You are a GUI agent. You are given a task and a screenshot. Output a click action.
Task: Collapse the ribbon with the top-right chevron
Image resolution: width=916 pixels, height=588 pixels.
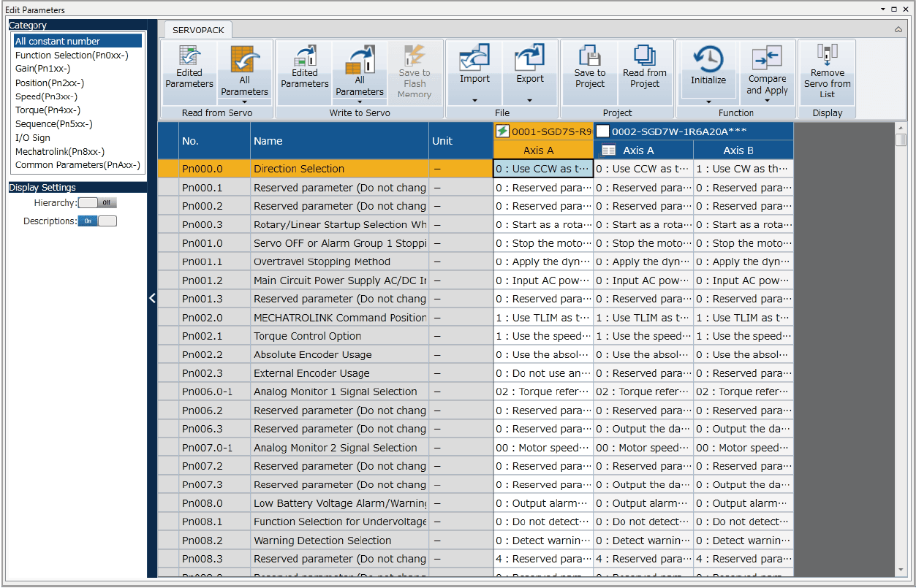coord(898,30)
